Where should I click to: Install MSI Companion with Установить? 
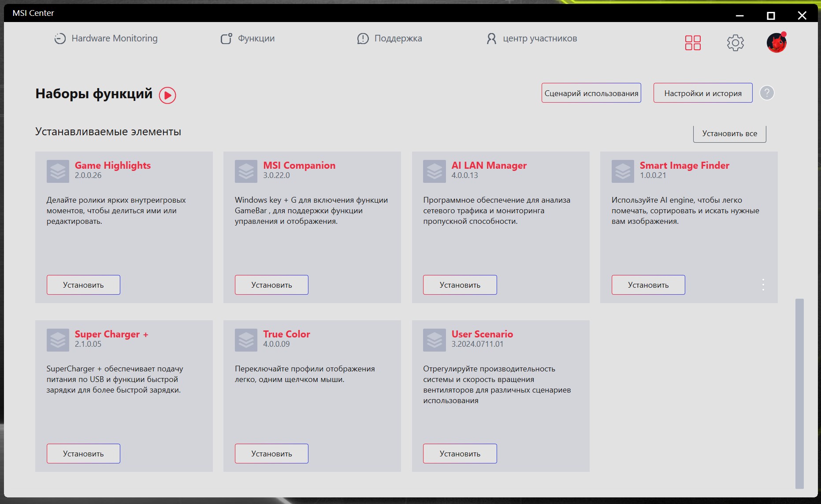click(x=271, y=285)
